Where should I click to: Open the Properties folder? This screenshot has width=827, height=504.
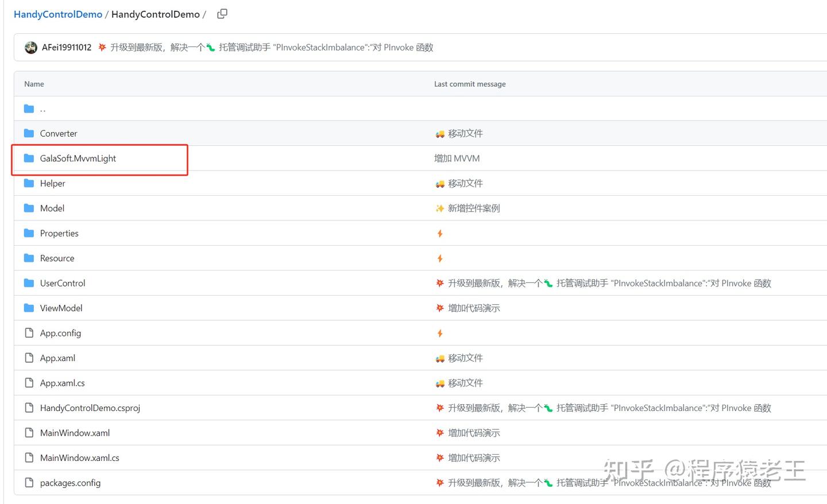coord(59,233)
